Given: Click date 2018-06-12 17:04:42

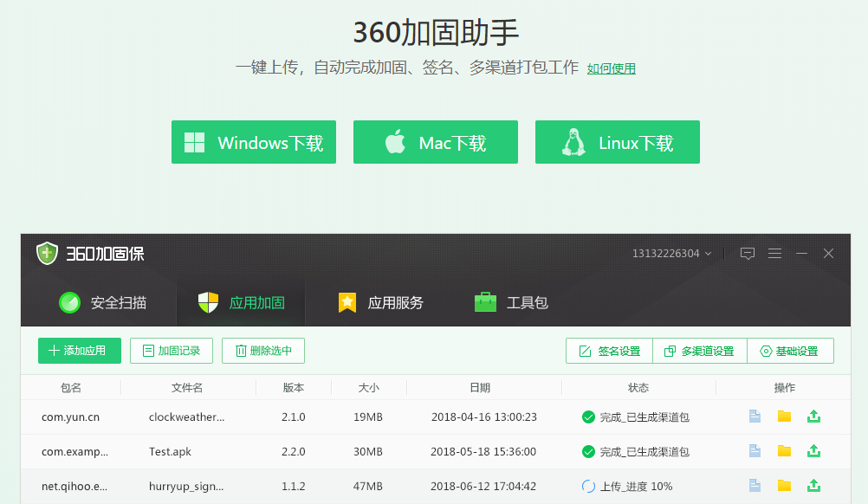Looking at the screenshot, I should (x=483, y=487).
